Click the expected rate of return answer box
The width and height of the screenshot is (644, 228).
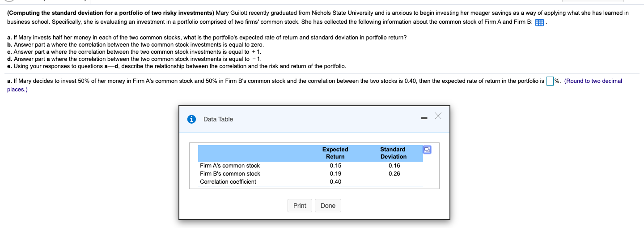click(550, 81)
